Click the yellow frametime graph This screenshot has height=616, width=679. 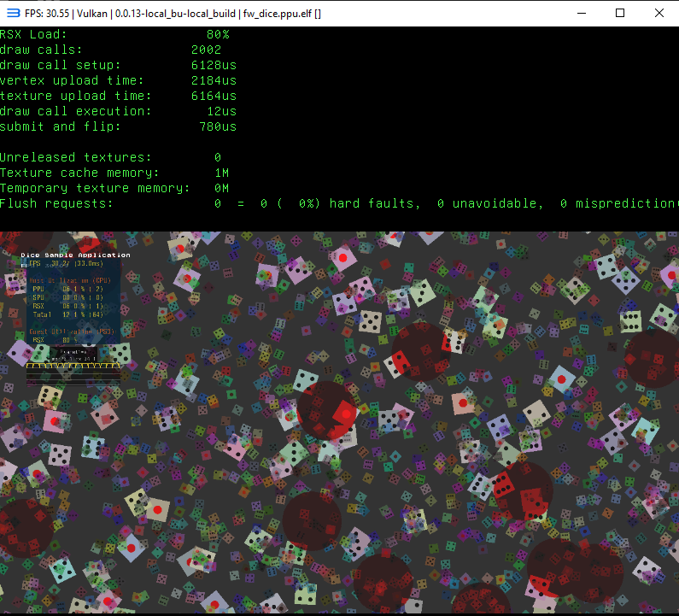click(x=73, y=367)
